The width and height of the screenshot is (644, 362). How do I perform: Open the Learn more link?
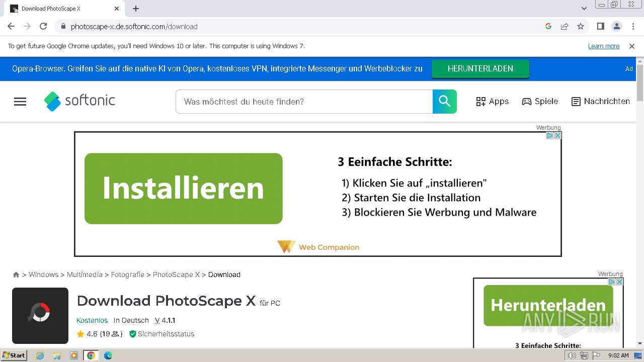point(604,46)
